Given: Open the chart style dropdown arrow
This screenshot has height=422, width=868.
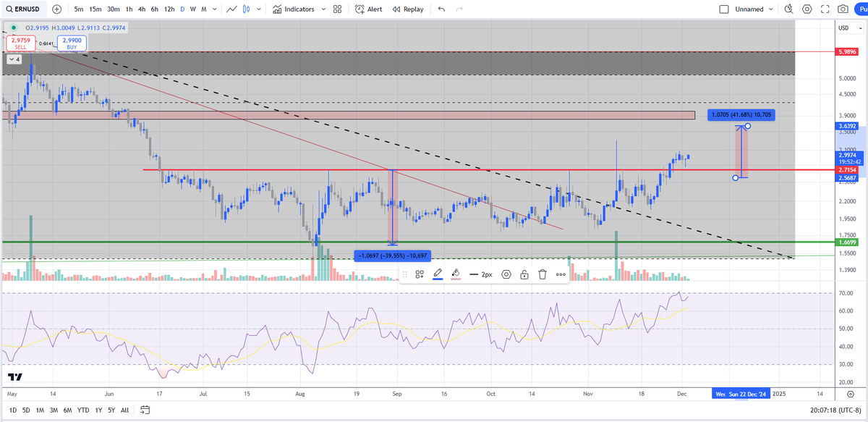Looking at the screenshot, I should pos(258,9).
